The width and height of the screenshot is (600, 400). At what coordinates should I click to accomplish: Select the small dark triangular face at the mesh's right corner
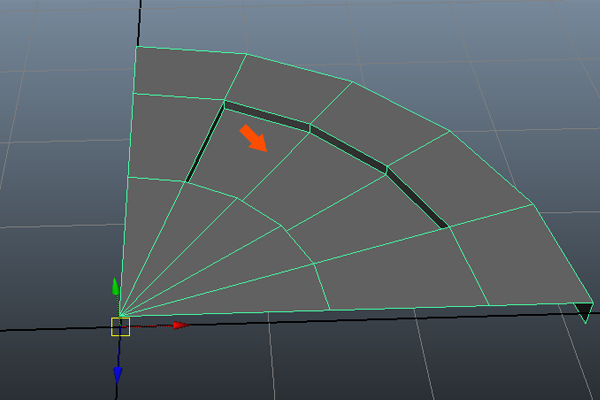pyautogui.click(x=584, y=310)
